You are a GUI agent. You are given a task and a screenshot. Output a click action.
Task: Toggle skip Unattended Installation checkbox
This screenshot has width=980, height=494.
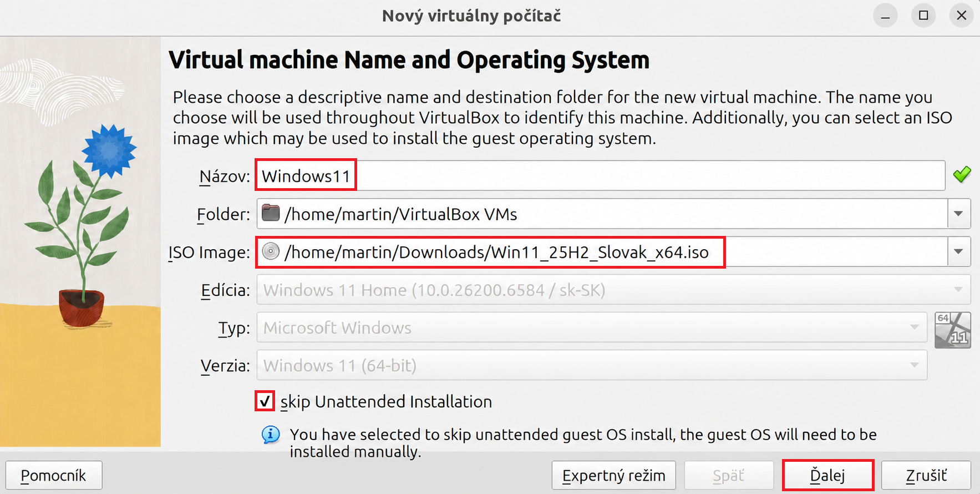click(265, 401)
